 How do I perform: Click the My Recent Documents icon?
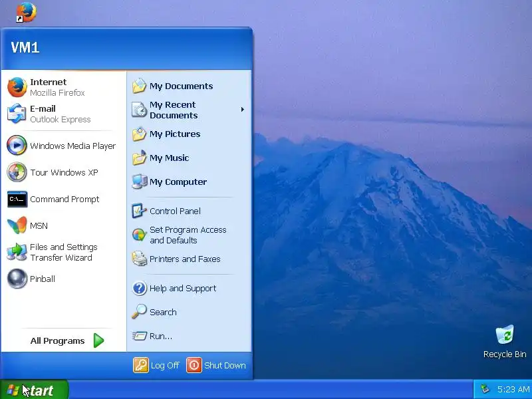click(139, 110)
